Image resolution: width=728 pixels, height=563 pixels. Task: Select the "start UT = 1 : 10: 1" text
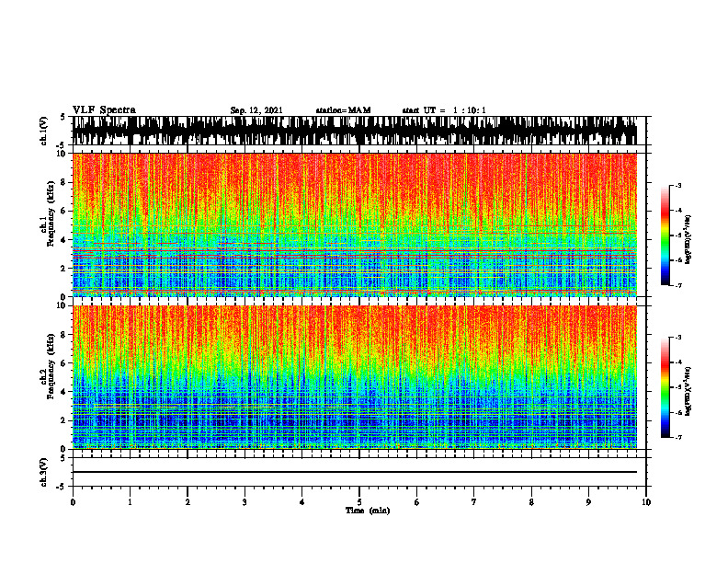tap(444, 110)
